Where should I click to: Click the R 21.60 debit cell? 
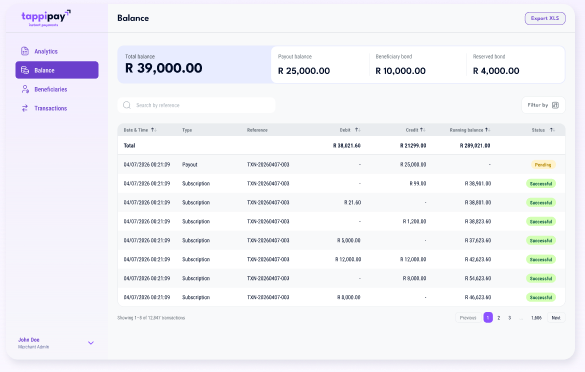(x=352, y=203)
